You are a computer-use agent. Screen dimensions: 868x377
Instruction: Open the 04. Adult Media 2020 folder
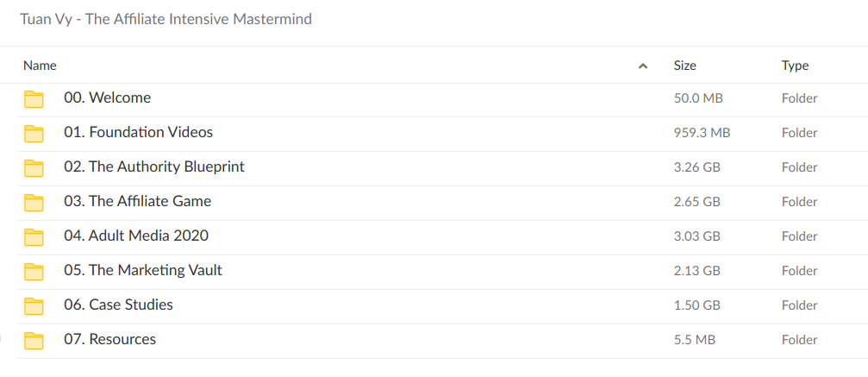tap(136, 236)
